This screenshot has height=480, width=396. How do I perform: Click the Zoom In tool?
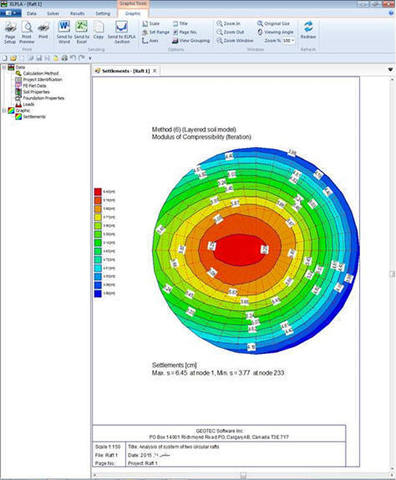click(x=228, y=24)
